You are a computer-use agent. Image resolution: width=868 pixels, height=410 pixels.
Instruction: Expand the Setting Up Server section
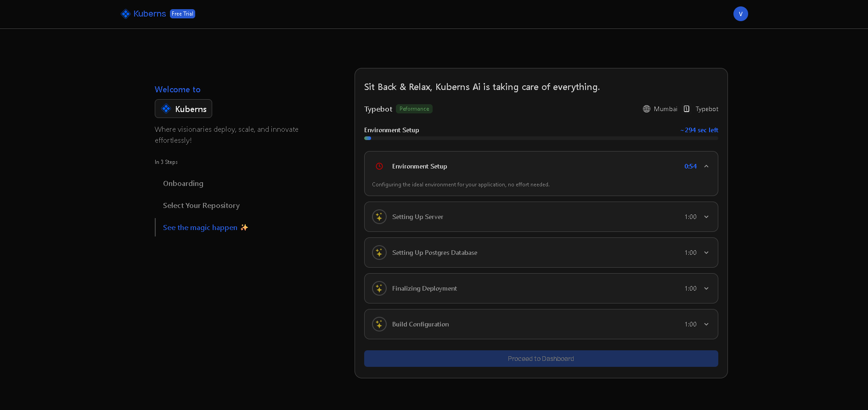pyautogui.click(x=706, y=217)
